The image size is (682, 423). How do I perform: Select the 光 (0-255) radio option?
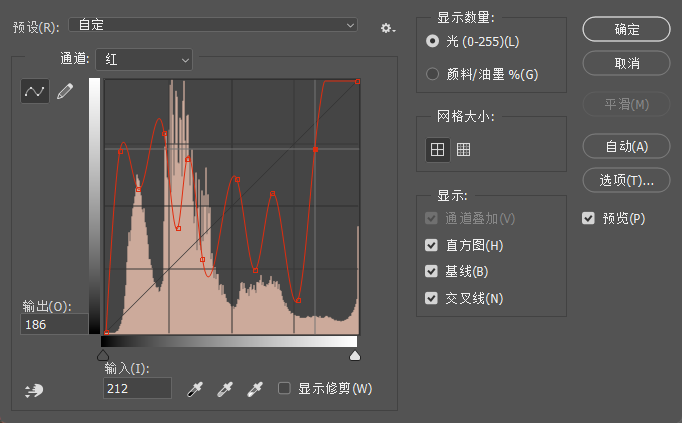432,41
